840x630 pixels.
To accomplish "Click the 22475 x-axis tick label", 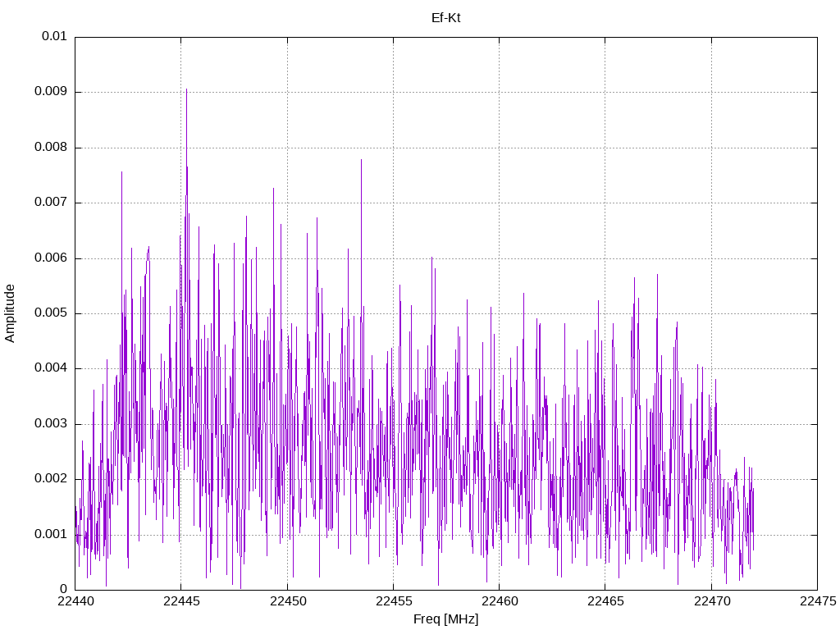I will pyautogui.click(x=818, y=601).
